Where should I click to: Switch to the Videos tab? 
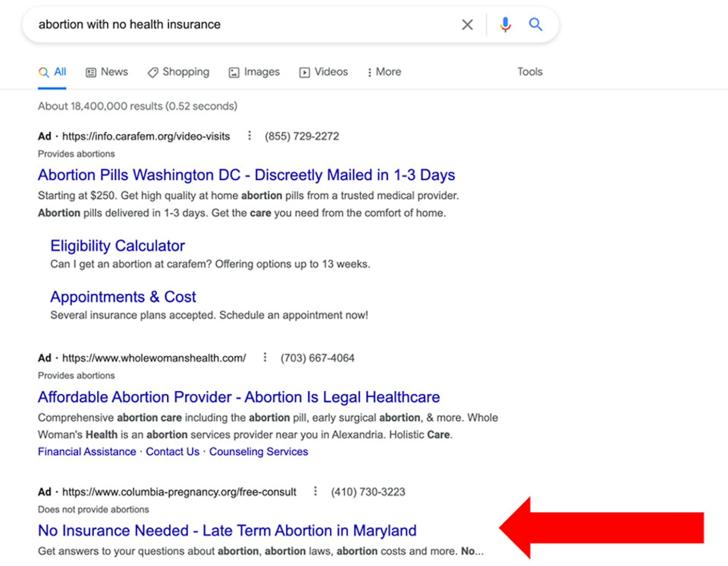324,72
